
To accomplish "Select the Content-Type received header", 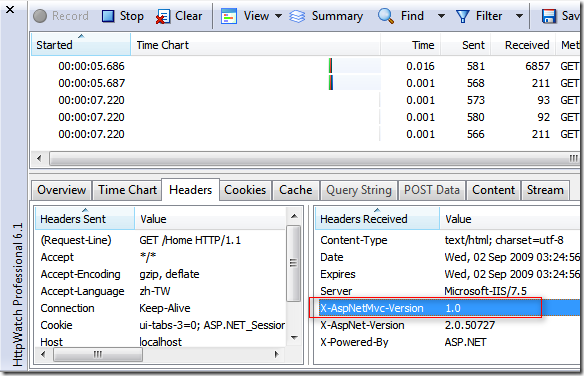I will [x=448, y=240].
